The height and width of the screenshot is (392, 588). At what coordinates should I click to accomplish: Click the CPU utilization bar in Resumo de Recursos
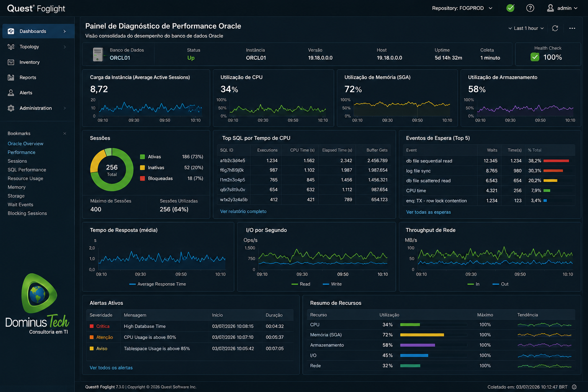click(410, 325)
